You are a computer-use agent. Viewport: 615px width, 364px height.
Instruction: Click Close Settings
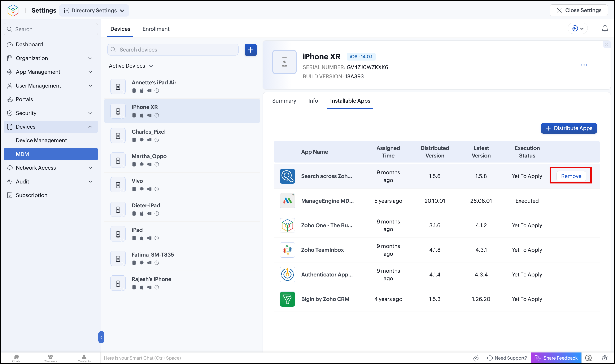tap(579, 10)
